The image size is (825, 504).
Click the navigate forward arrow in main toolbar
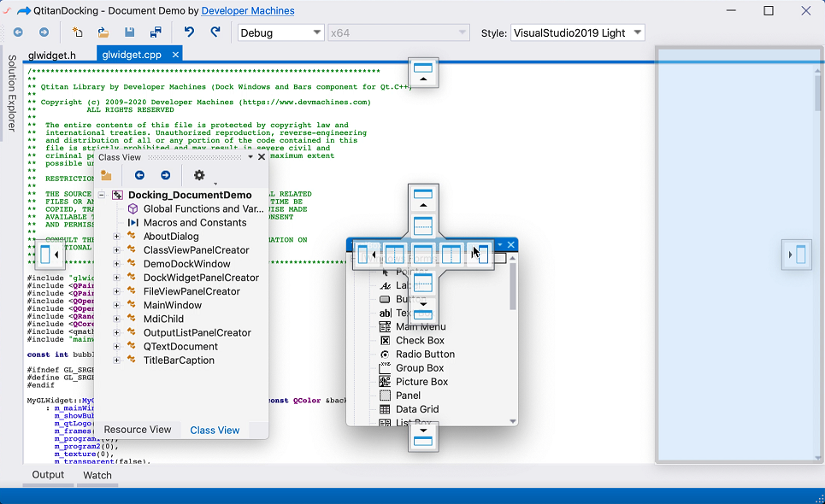click(x=44, y=32)
